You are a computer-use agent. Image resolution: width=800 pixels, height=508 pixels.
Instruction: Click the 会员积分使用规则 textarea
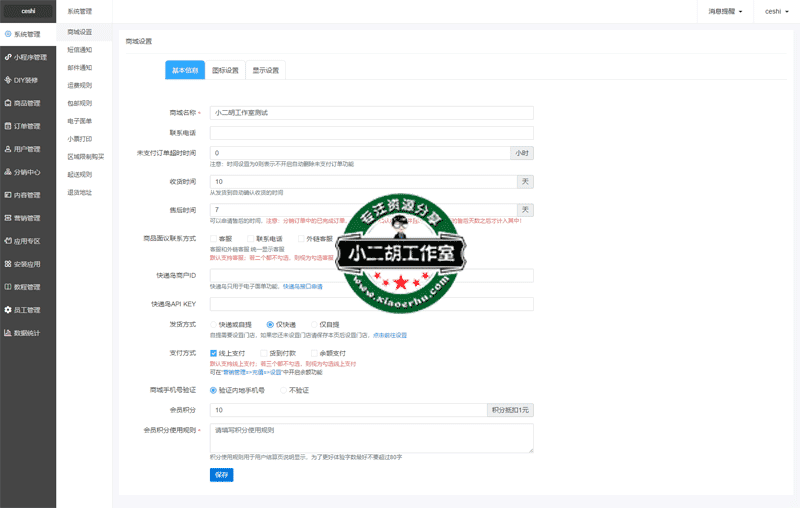[371, 438]
